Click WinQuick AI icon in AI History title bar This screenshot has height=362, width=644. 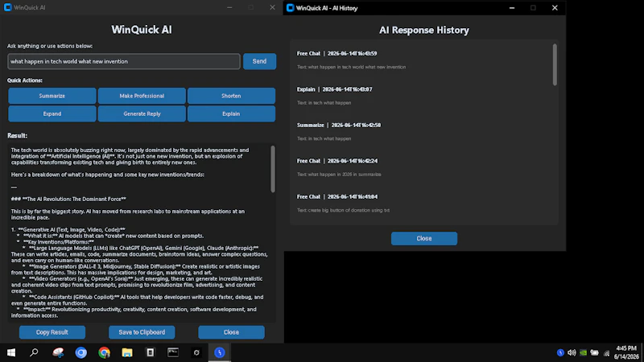coord(291,8)
